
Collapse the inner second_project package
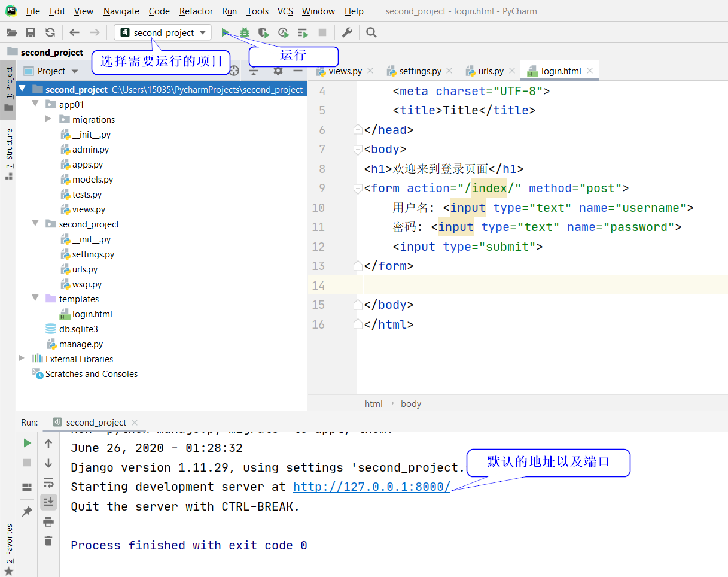(36, 224)
